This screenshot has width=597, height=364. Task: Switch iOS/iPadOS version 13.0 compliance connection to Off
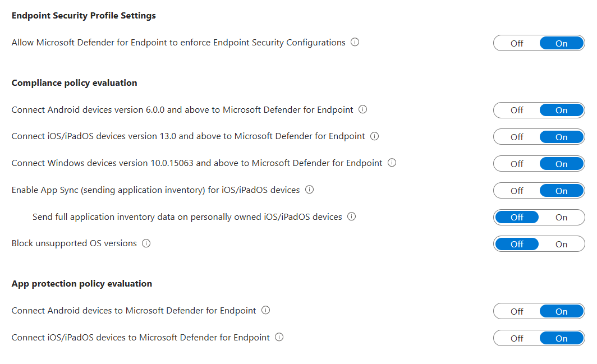point(517,137)
